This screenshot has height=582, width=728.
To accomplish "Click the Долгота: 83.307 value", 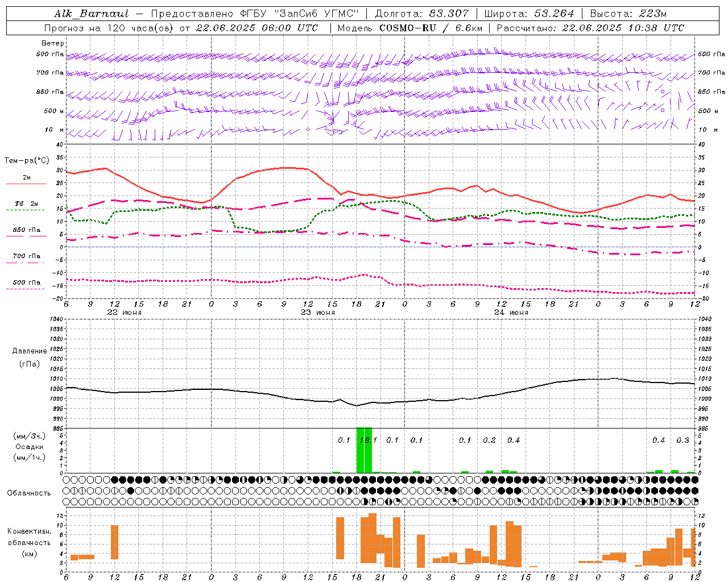I will [422, 14].
